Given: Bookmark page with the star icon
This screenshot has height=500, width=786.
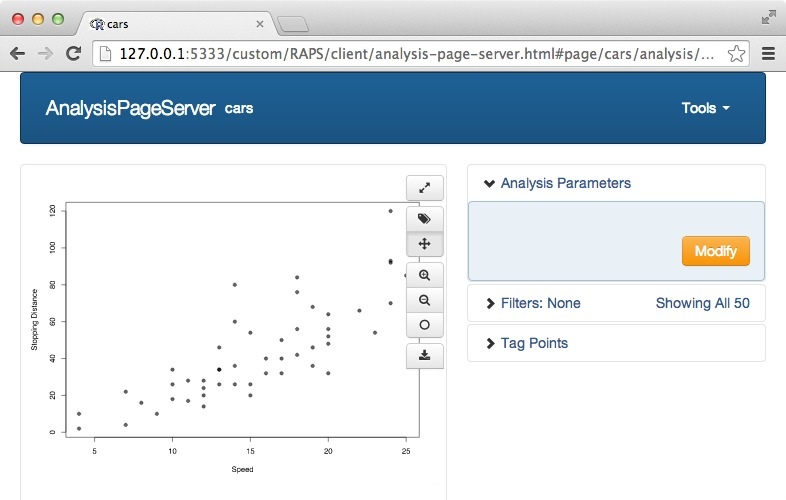Looking at the screenshot, I should (736, 54).
